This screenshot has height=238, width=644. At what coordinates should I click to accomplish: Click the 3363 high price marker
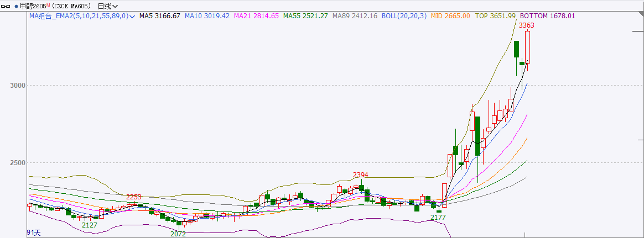pyautogui.click(x=527, y=25)
